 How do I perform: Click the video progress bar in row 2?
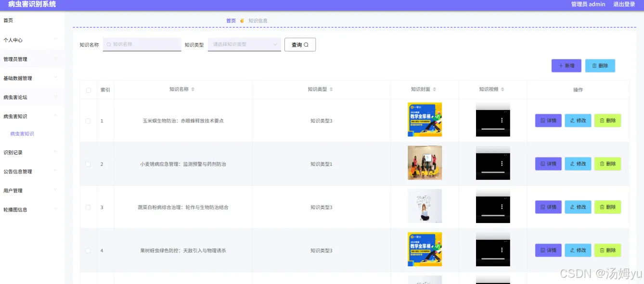[x=493, y=172]
